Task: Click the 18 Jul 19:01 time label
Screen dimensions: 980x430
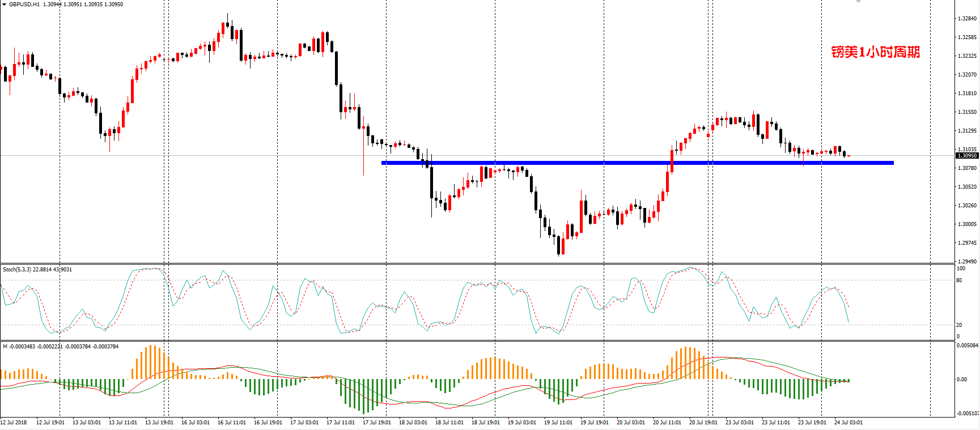Action: pyautogui.click(x=486, y=422)
